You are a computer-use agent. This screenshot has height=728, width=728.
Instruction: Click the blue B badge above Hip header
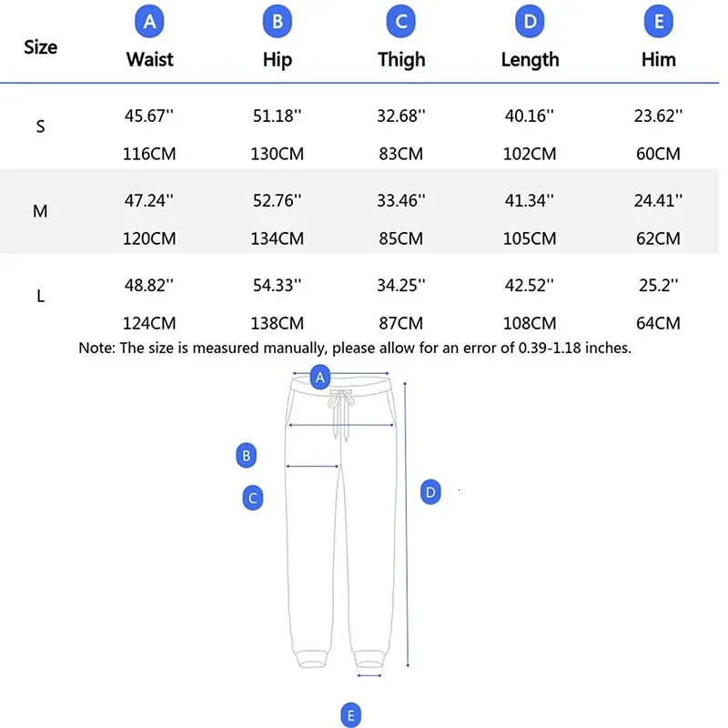[277, 21]
